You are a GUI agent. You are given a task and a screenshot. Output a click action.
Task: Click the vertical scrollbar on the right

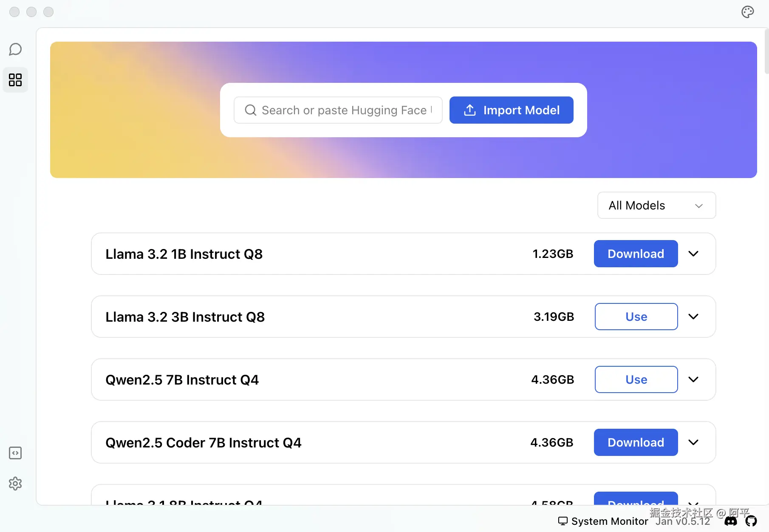pos(766,51)
